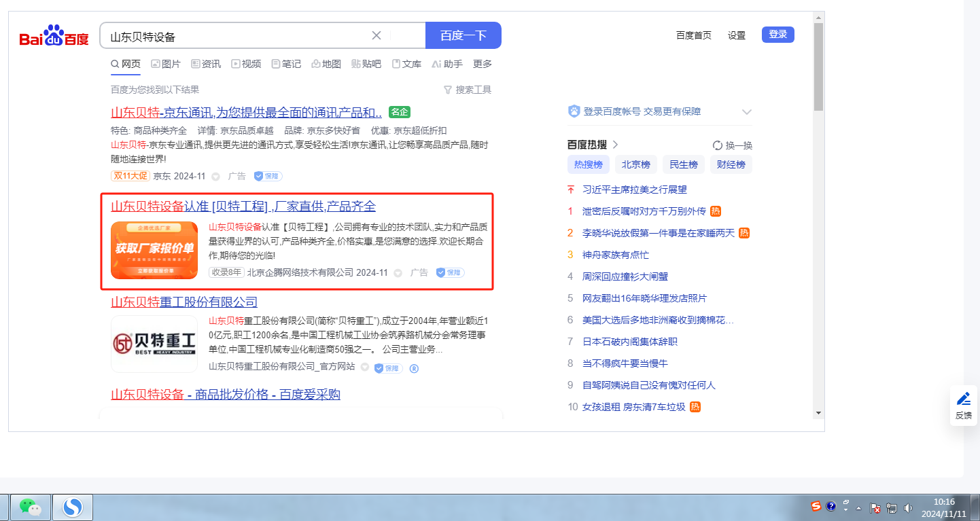Click the Baidu logo
The height and width of the screenshot is (521, 980).
(54, 36)
